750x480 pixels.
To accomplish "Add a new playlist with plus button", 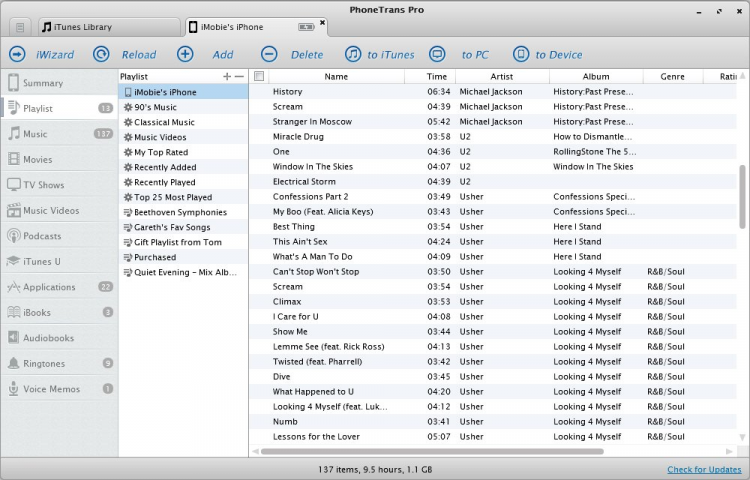I will pyautogui.click(x=227, y=76).
